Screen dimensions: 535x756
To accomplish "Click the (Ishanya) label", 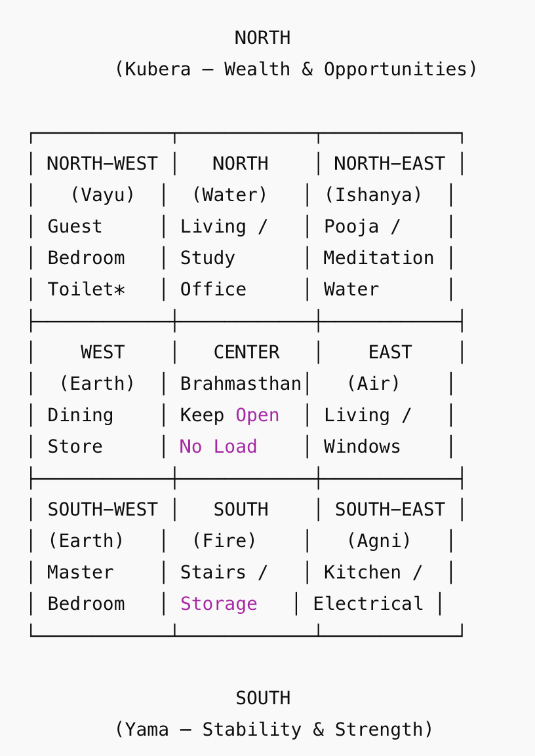I will pyautogui.click(x=373, y=195).
